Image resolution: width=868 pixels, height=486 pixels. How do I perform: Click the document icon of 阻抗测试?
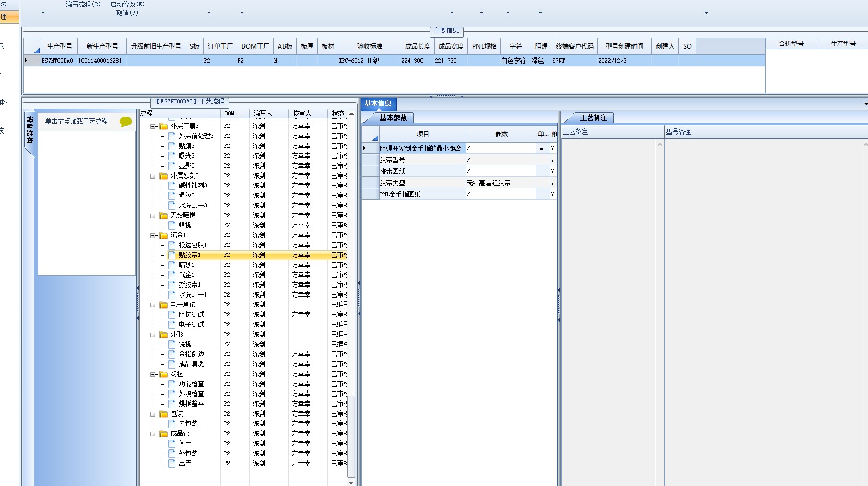point(172,314)
